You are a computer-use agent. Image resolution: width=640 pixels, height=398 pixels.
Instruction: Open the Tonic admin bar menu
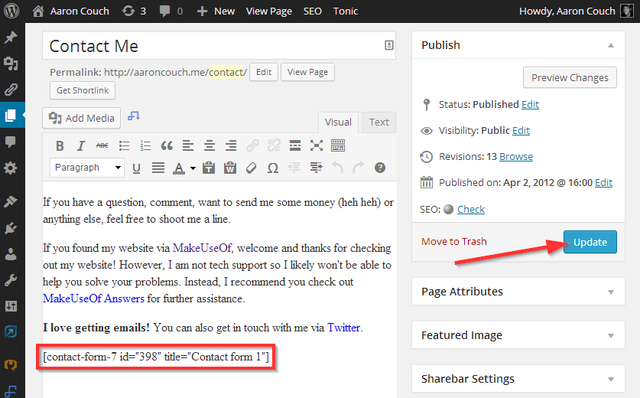click(x=345, y=11)
